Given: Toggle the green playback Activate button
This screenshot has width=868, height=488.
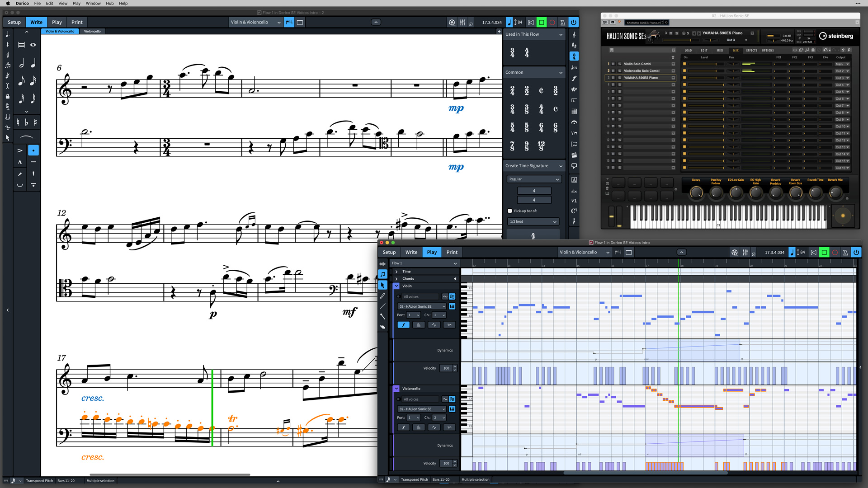Looking at the screenshot, I should click(541, 22).
